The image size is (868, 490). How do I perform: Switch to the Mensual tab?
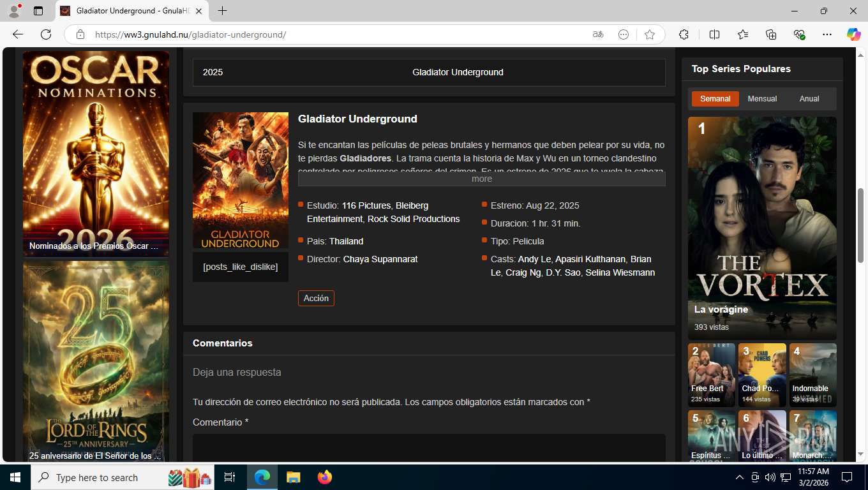[762, 99]
